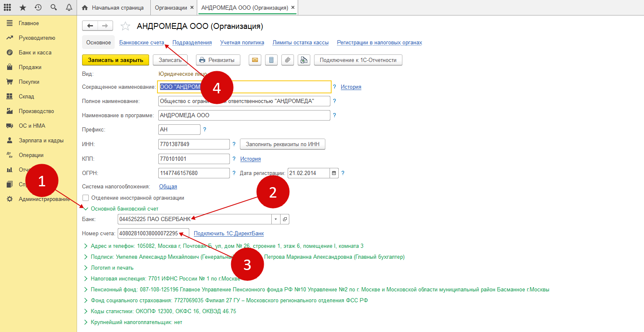Open Производство section in sidebar
This screenshot has height=332, width=644.
pos(36,111)
